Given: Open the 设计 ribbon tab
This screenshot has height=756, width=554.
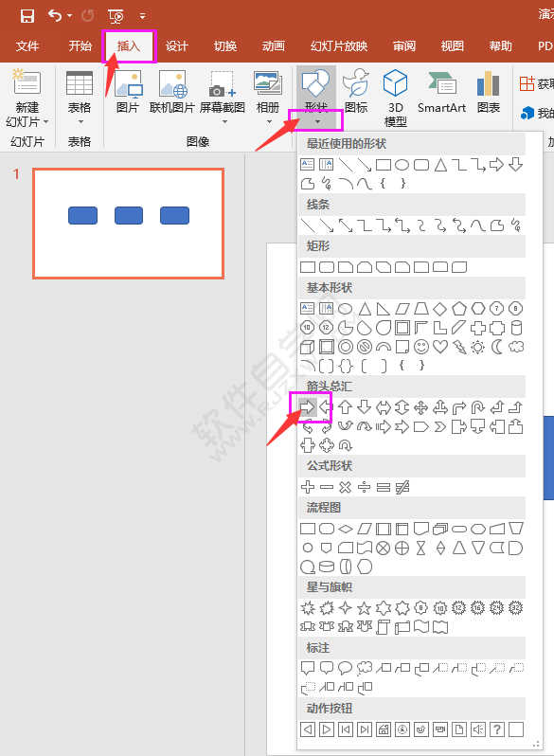Looking at the screenshot, I should coord(176,46).
